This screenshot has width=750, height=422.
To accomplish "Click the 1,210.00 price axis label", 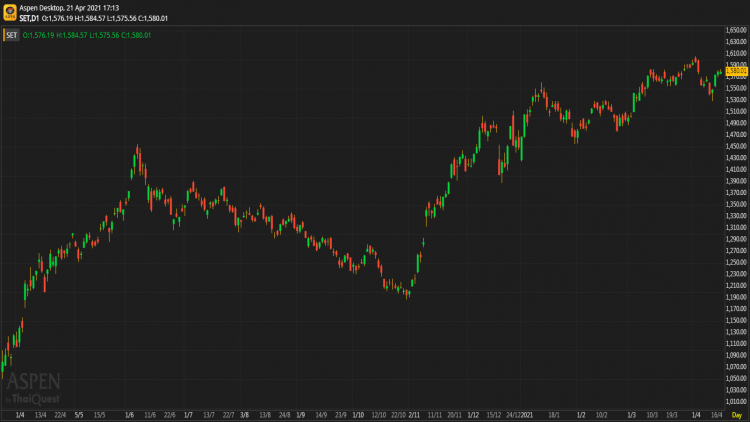I will pyautogui.click(x=736, y=286).
